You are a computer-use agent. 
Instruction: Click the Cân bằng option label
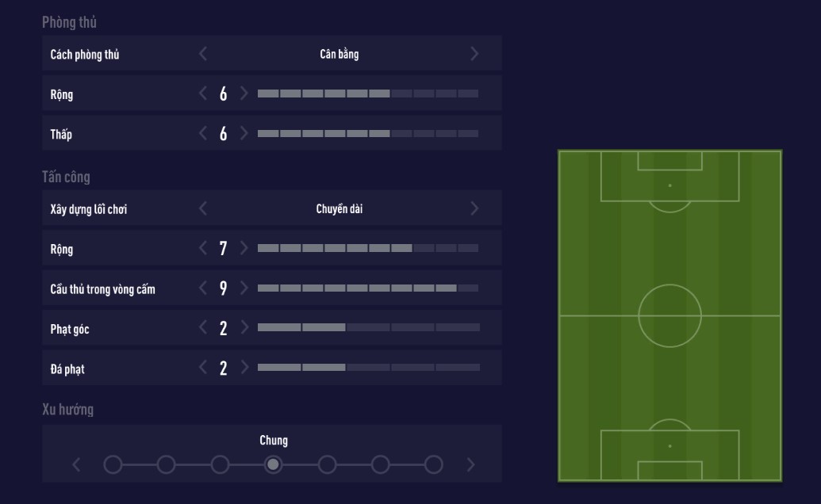339,53
